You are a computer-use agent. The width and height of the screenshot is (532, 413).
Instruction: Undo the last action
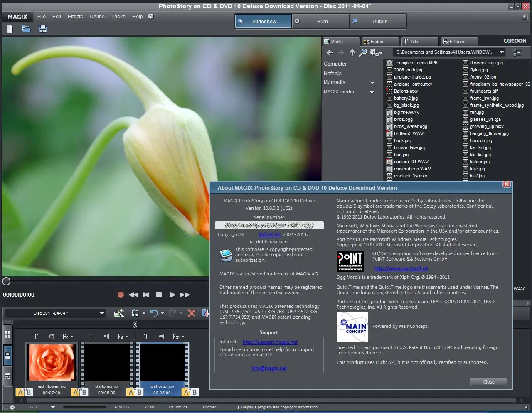154,313
